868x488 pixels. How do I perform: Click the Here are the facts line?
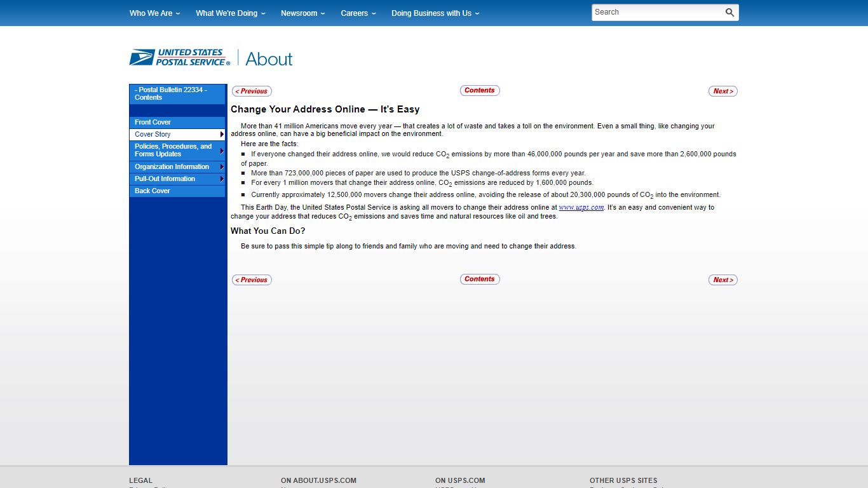pos(269,144)
